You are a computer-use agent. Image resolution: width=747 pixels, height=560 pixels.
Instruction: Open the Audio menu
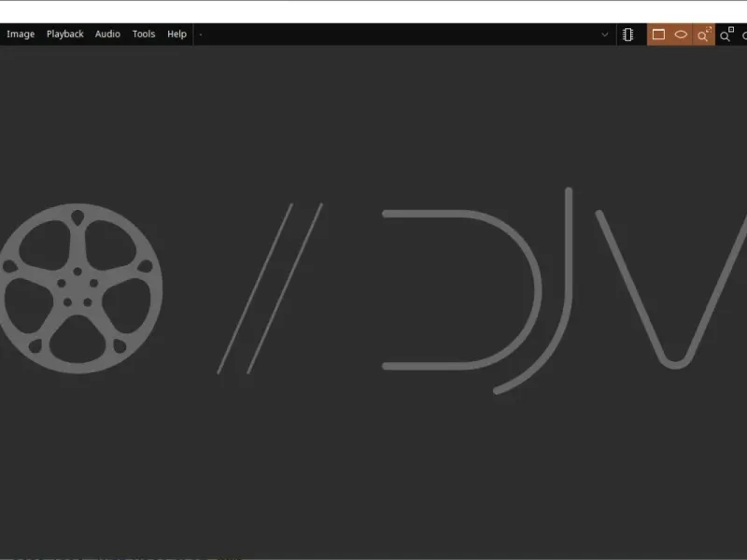click(x=107, y=34)
